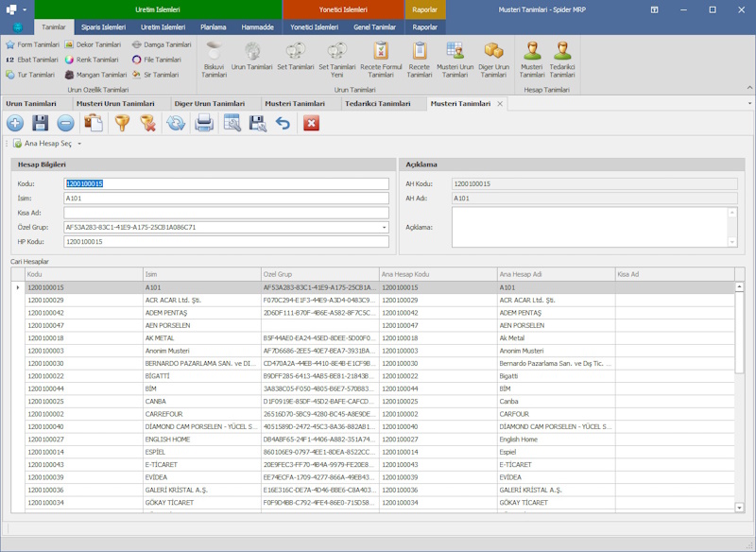This screenshot has height=552, width=756.
Task: Select the AK METAL row in grid
Action: click(380, 338)
